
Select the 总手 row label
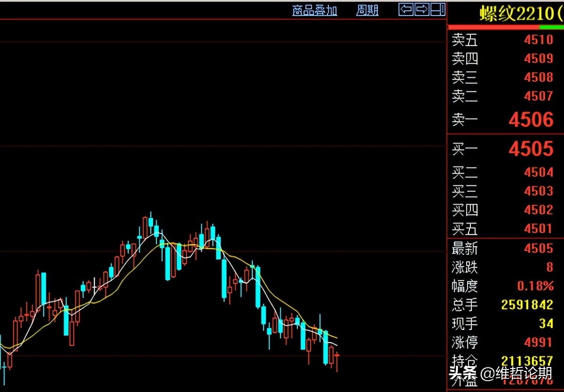[x=464, y=305]
